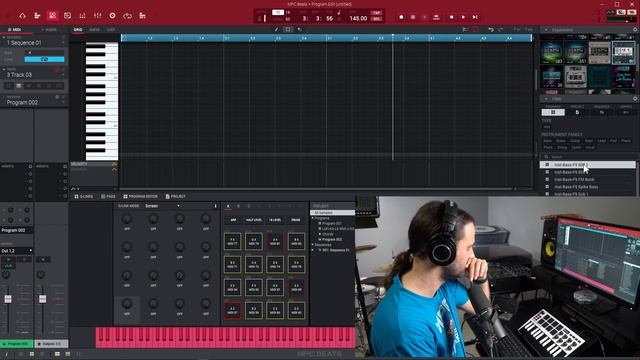
Task: Toggle the Erase pad button
Action: click(296, 220)
